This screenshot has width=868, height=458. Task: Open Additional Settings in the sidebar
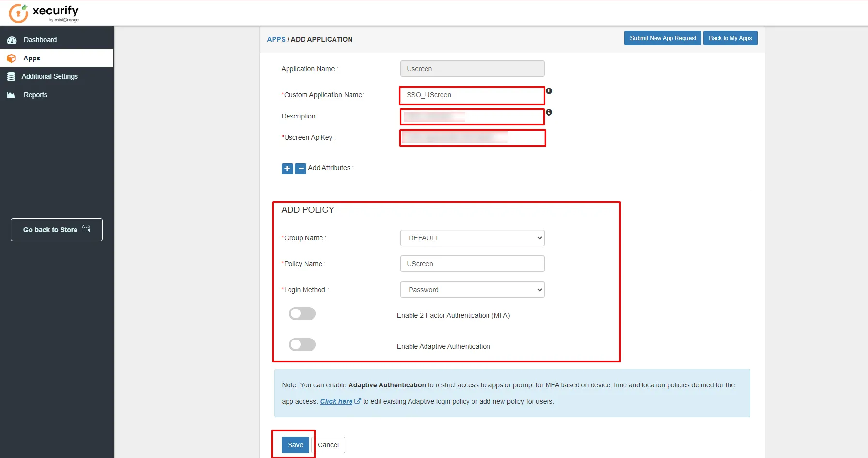(57, 76)
